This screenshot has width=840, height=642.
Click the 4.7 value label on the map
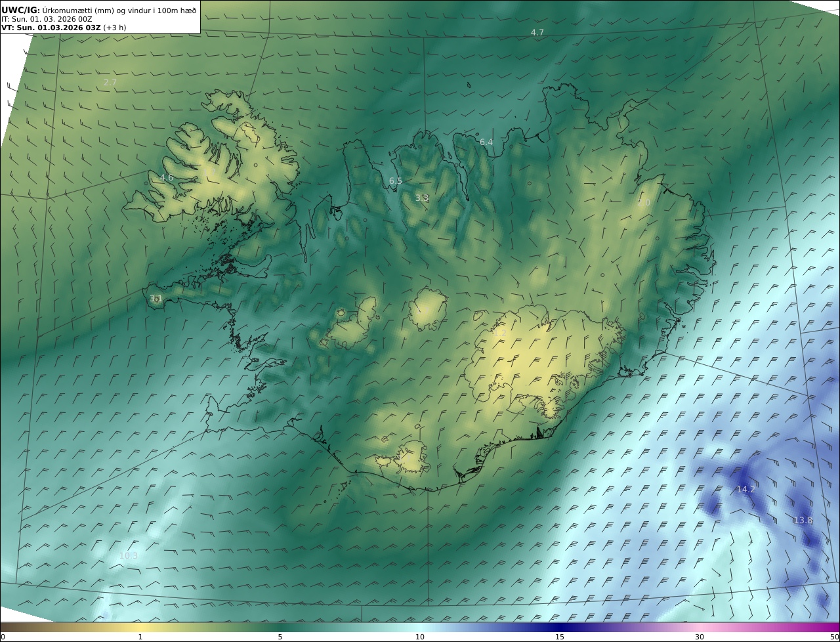point(537,32)
